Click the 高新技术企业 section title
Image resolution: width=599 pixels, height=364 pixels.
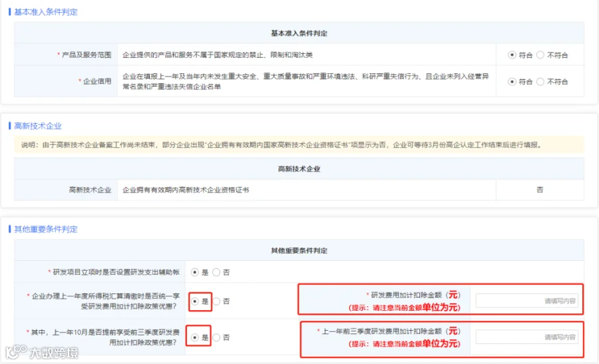pos(38,126)
